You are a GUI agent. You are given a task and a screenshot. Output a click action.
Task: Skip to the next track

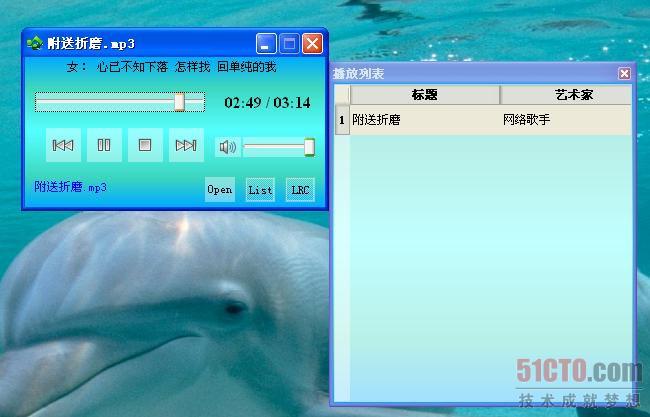[186, 145]
